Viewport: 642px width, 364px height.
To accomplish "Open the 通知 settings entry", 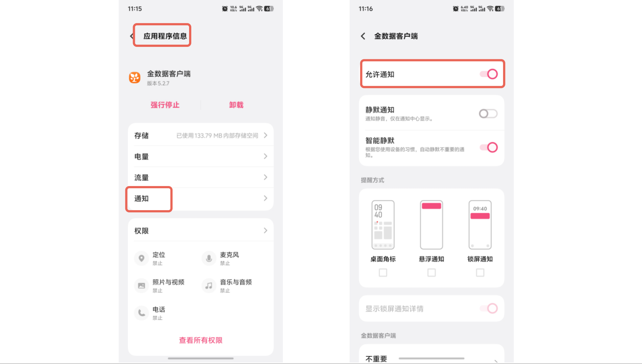I will tap(201, 198).
